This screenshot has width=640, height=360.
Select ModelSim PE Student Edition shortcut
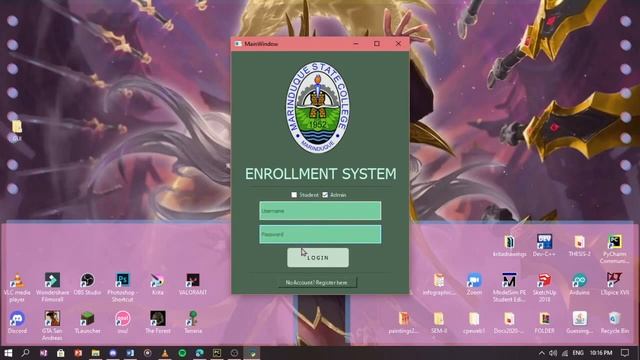click(509, 287)
